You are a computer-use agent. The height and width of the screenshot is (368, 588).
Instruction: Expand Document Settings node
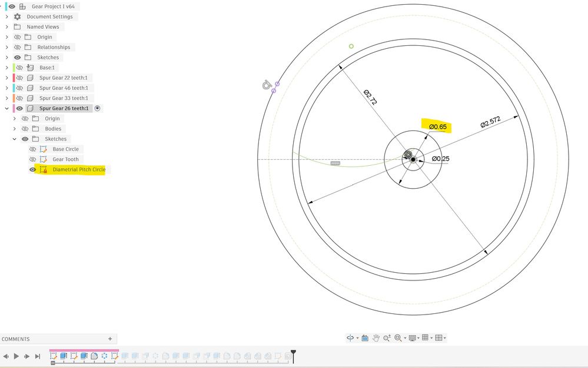coord(6,16)
